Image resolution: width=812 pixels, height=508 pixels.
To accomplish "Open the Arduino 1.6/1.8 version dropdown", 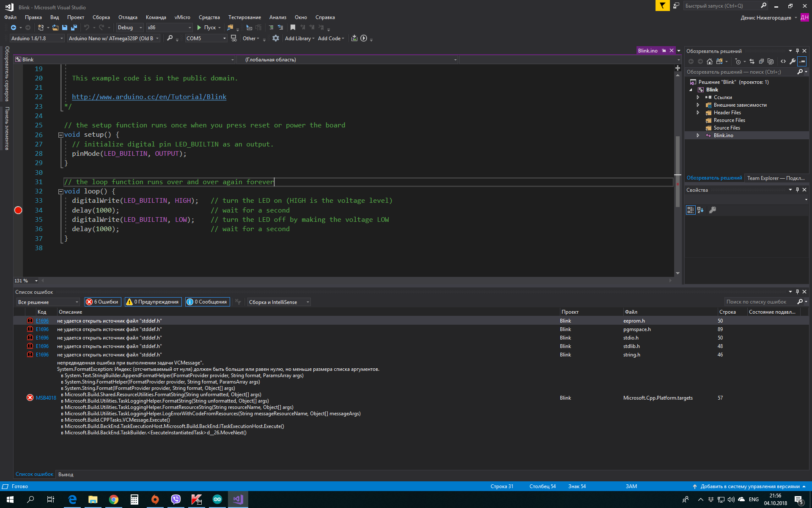I will 37,38.
